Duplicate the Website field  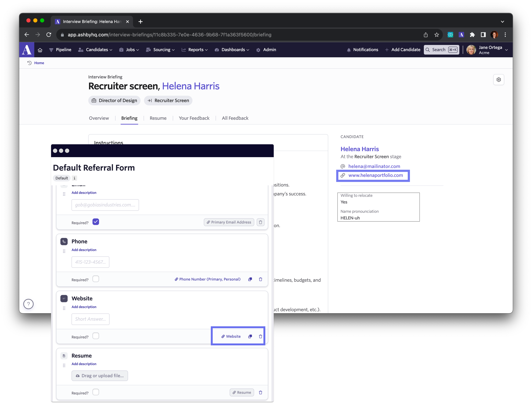[250, 336]
